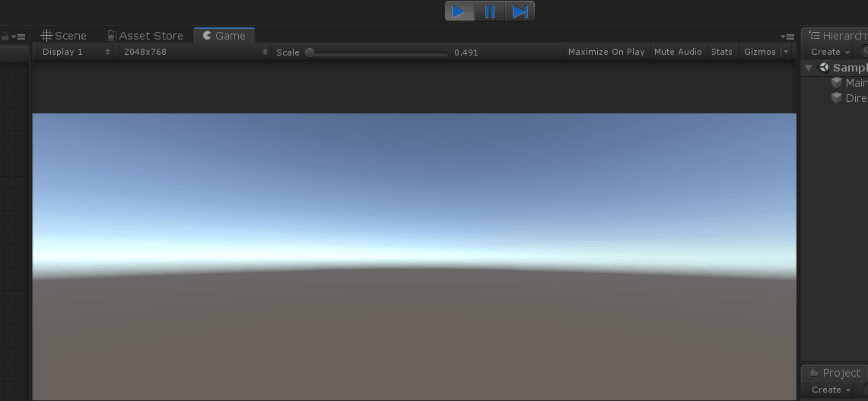Open the Hierarchy Create dropdown
Viewport: 868px width, 401px height.
coord(830,52)
